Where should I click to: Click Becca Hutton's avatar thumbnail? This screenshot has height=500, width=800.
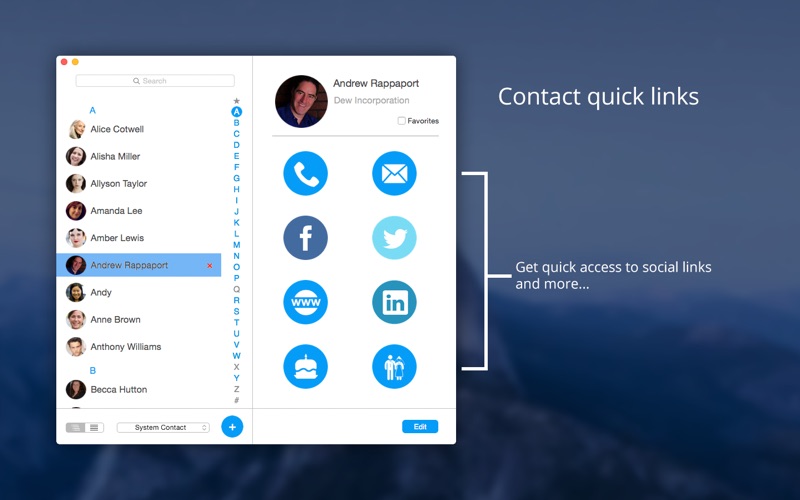click(76, 389)
